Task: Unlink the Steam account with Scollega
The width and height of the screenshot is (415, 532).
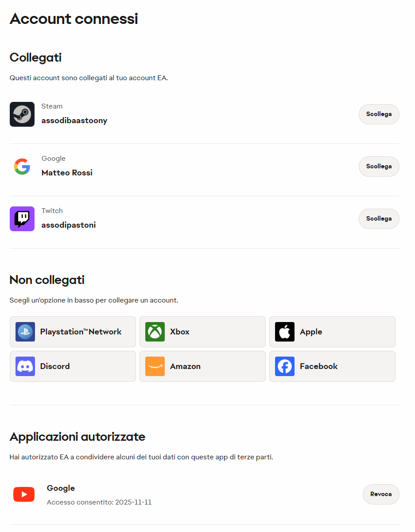Action: coord(379,114)
